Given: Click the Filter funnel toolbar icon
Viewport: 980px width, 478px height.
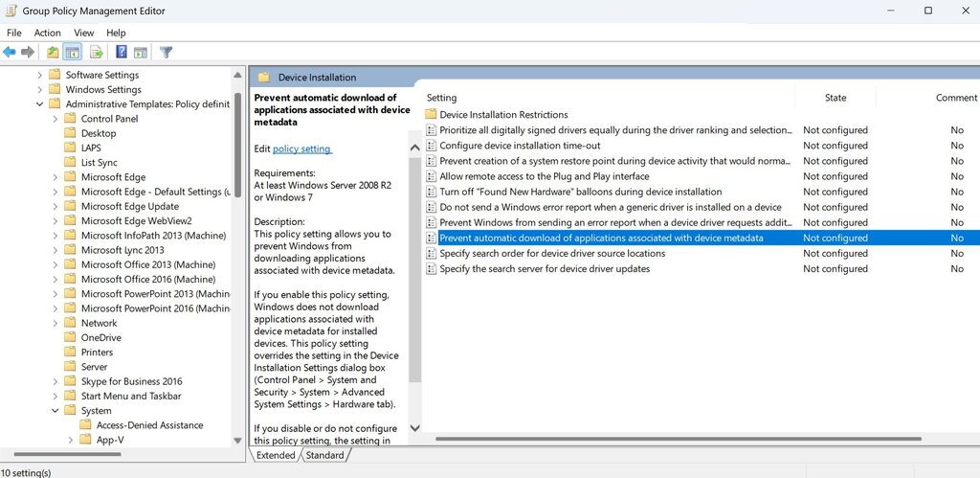Looking at the screenshot, I should coord(166,52).
